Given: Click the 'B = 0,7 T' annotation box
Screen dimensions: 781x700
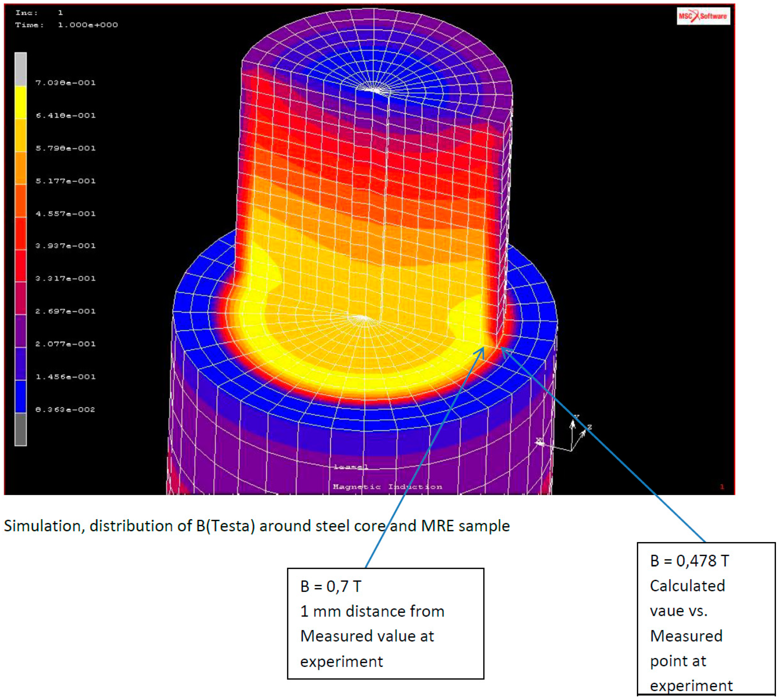Looking at the screenshot, I should [385, 624].
